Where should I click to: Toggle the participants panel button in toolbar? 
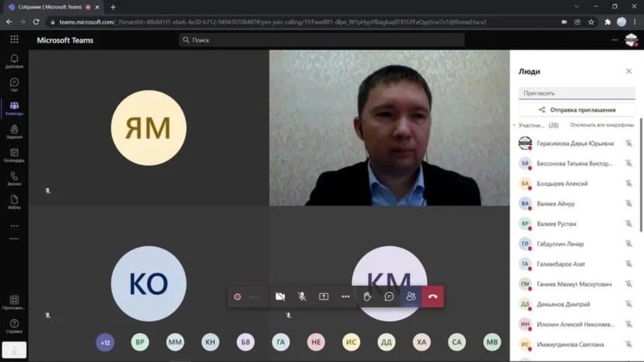pyautogui.click(x=411, y=296)
